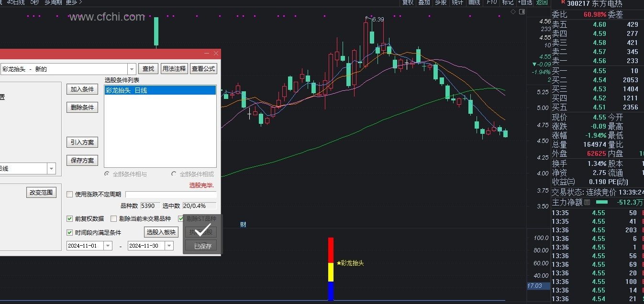Screen dimensions: 644x304
Task: Open the start date 2024-11-01 picker
Action: 108,246
